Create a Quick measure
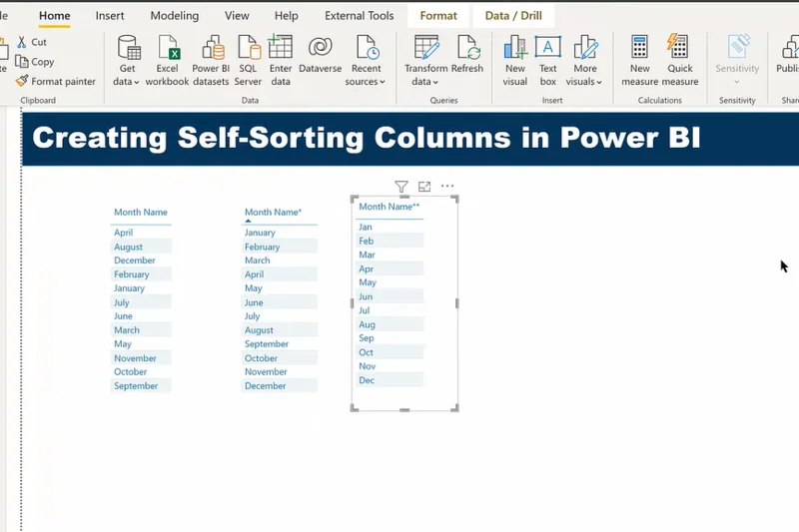 tap(680, 61)
